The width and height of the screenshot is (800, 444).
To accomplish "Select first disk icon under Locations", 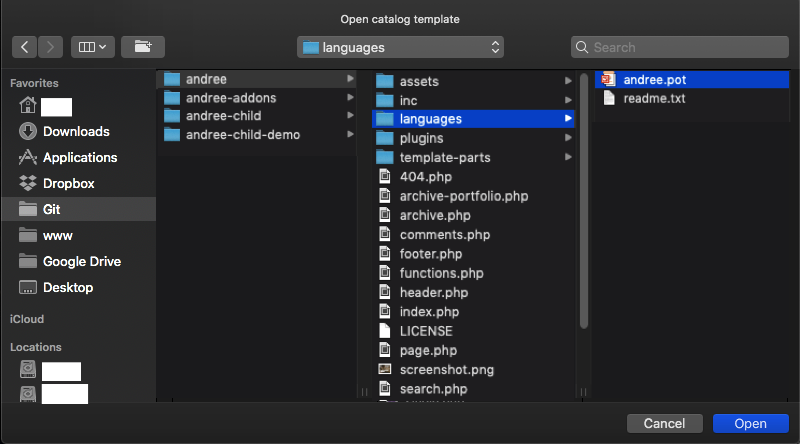I will pos(28,369).
